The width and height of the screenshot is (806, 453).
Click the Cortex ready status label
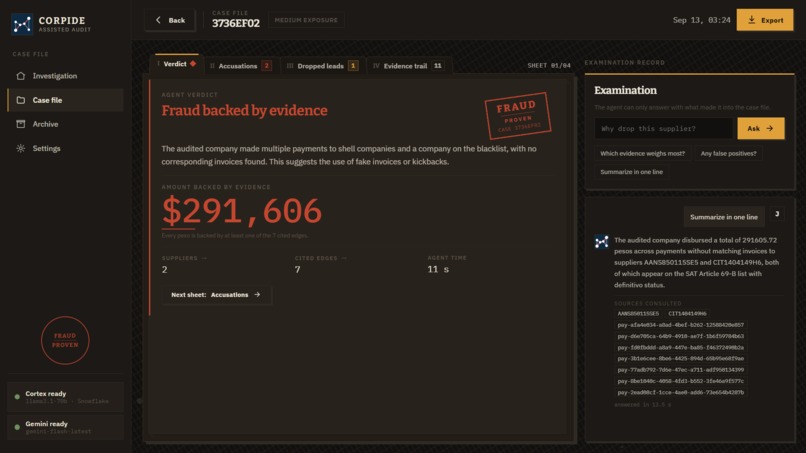(x=46, y=394)
